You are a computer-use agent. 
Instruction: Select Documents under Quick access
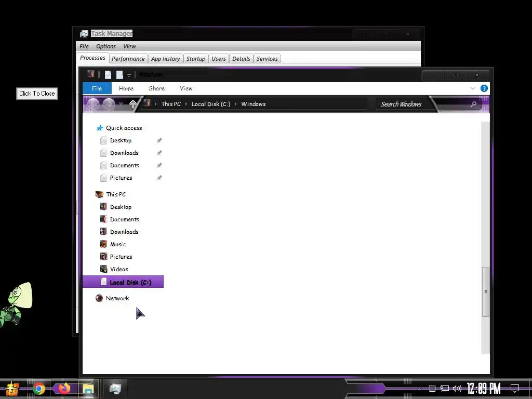pos(125,166)
